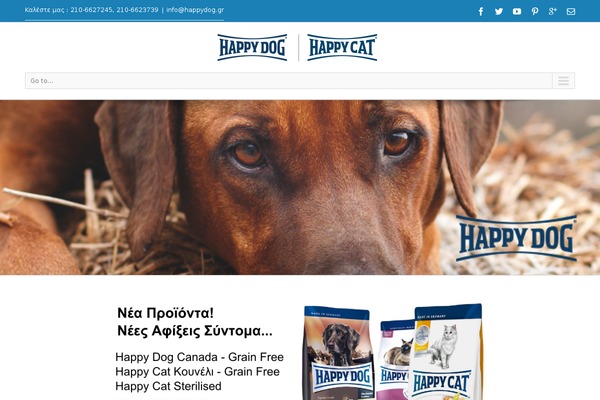Image resolution: width=600 pixels, height=400 pixels.
Task: Click the hamburger menu icon
Action: (563, 80)
